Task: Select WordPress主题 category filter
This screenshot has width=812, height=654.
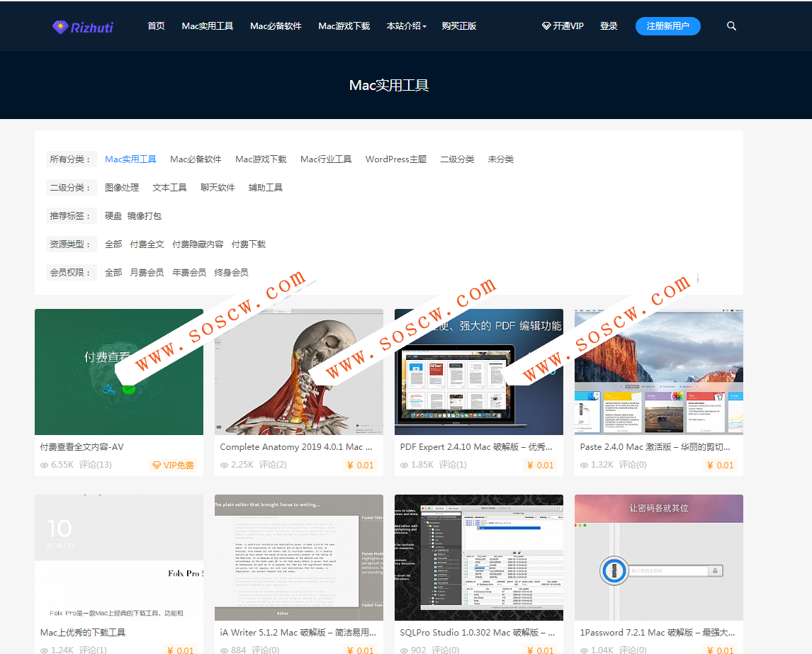Action: (395, 159)
